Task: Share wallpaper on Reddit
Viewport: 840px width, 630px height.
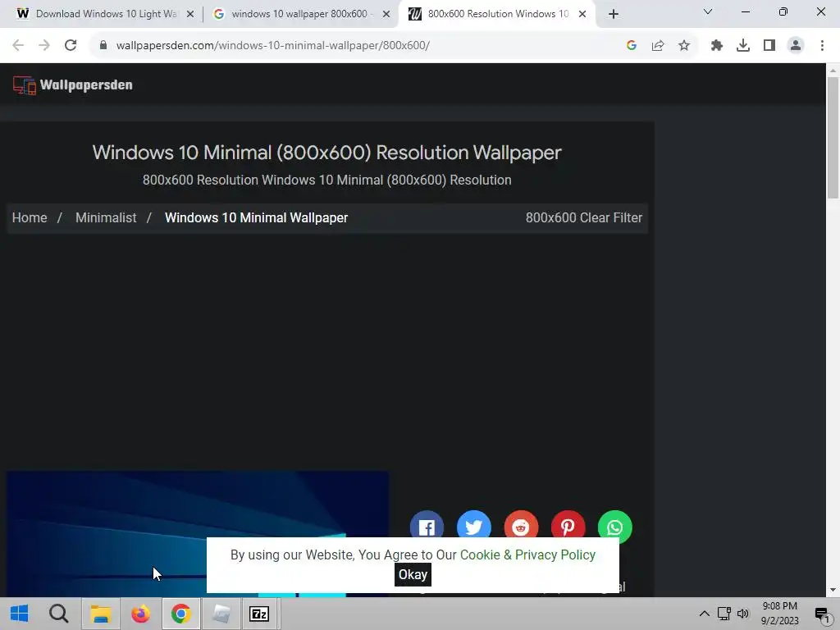Action: (521, 524)
